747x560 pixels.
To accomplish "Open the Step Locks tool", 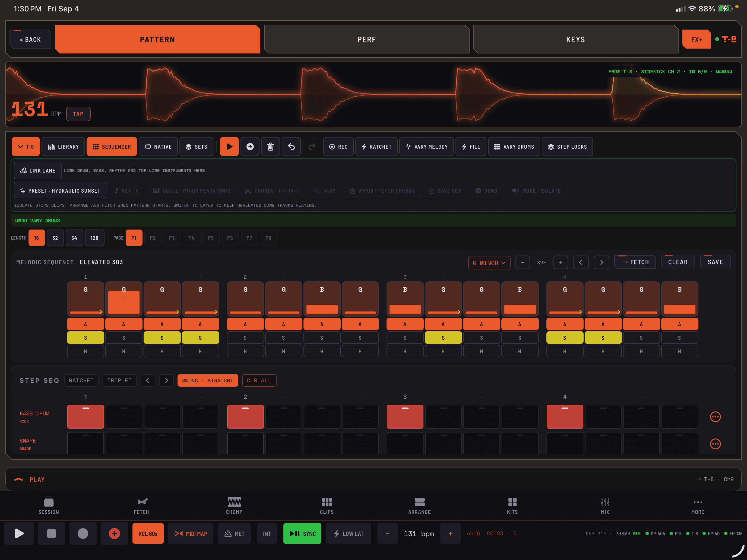I will coord(567,147).
